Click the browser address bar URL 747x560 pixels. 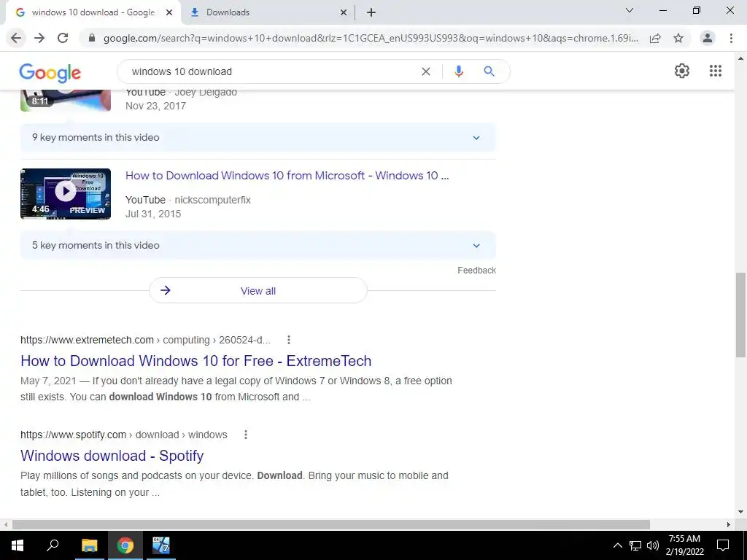tap(371, 38)
